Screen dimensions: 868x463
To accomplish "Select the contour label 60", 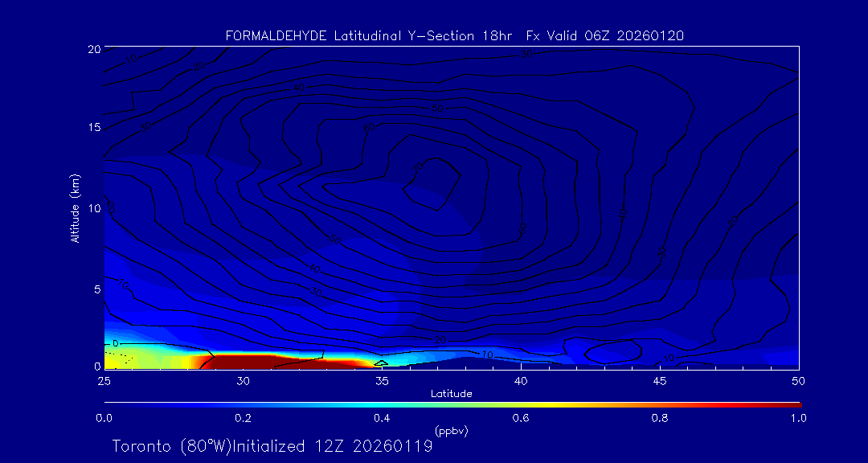I will point(369,127).
